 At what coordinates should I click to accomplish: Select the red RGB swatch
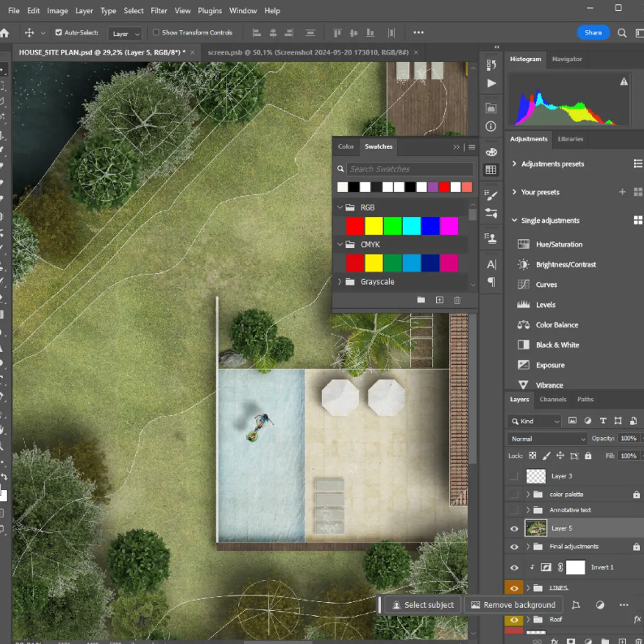click(x=355, y=226)
